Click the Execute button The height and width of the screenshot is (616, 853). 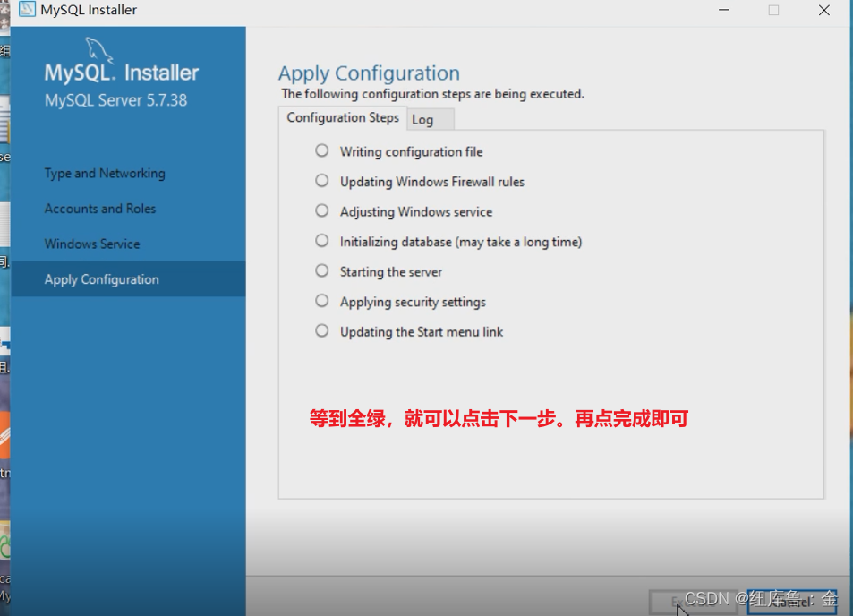[x=695, y=603]
